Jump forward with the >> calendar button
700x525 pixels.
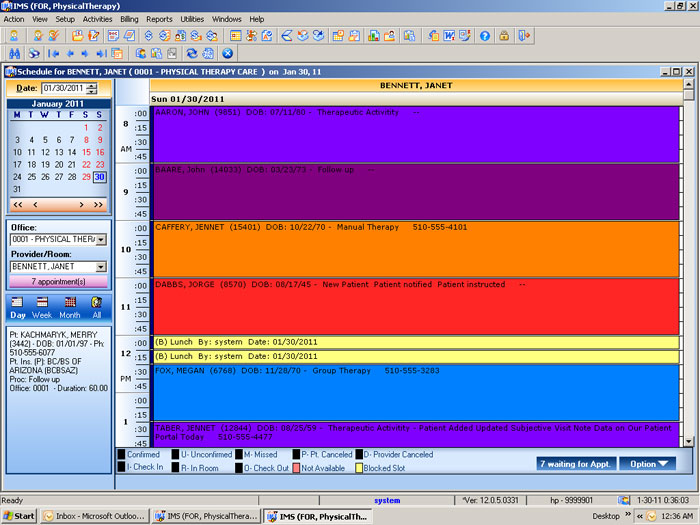(98, 204)
